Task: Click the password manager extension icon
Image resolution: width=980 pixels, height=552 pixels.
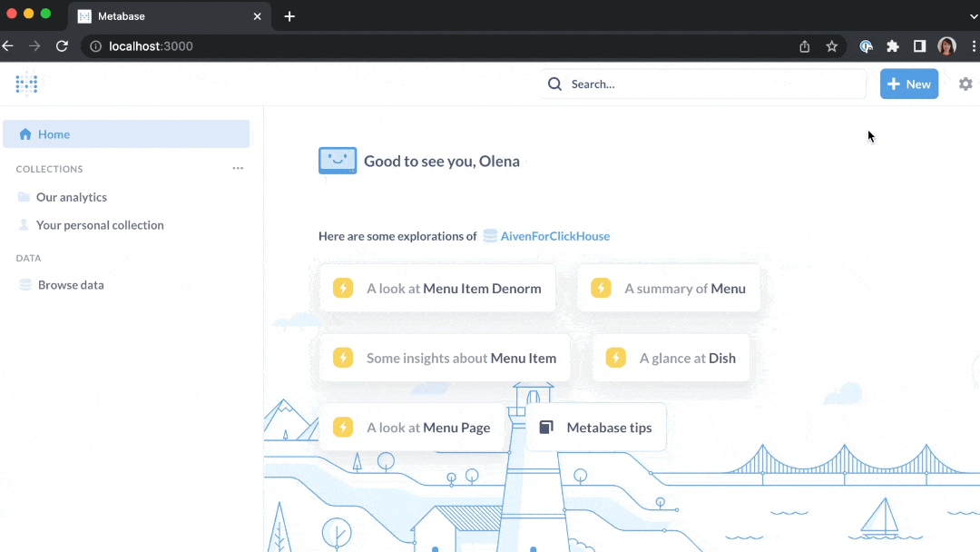Action: coord(866,46)
